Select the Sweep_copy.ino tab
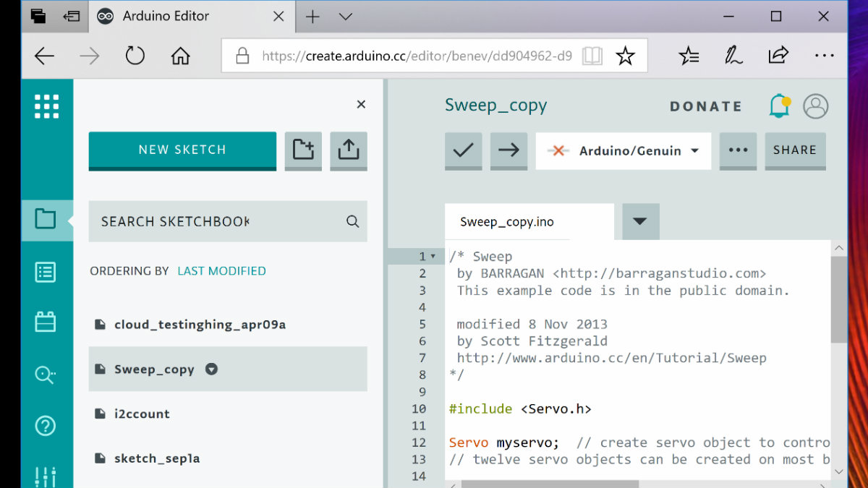The width and height of the screenshot is (868, 488). click(x=507, y=222)
